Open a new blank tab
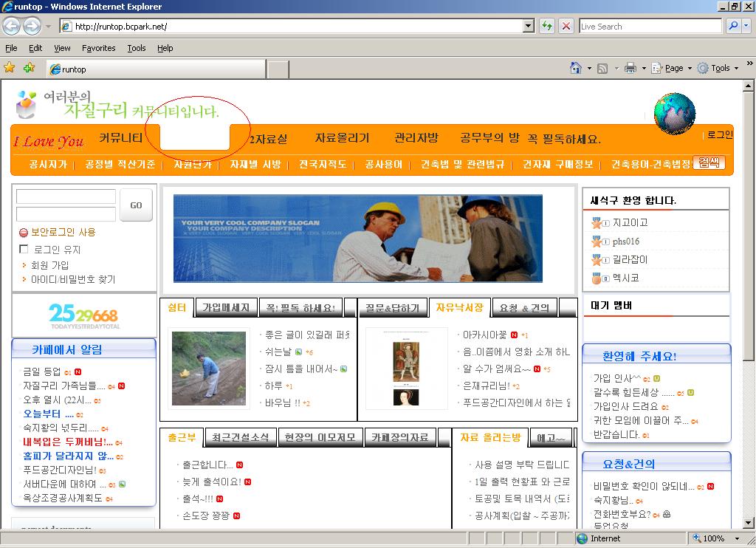 click(278, 69)
